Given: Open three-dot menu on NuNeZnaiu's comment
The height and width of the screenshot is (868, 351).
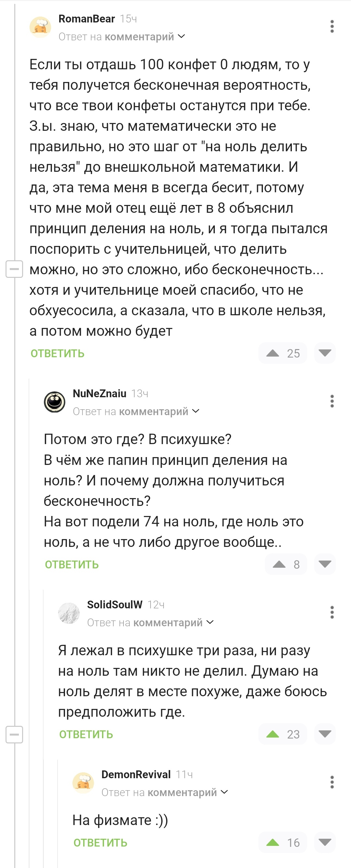Looking at the screenshot, I should (x=332, y=401).
